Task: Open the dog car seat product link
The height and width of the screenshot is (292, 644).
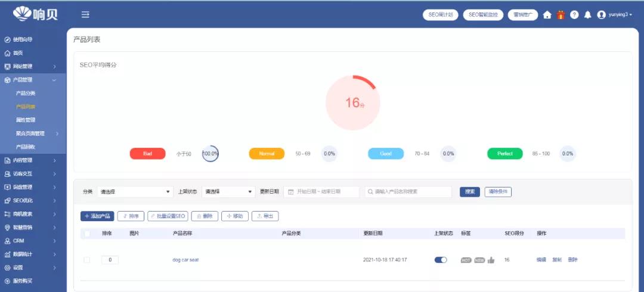Action: pos(185,260)
